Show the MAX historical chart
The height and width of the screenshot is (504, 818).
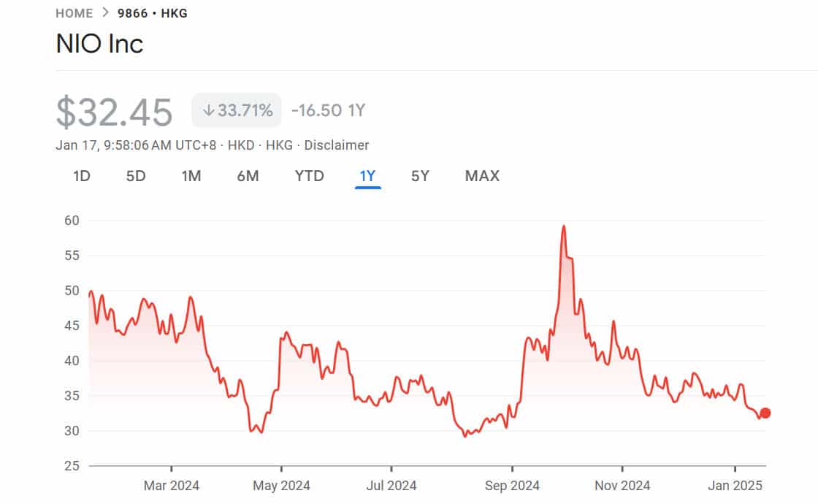(482, 176)
